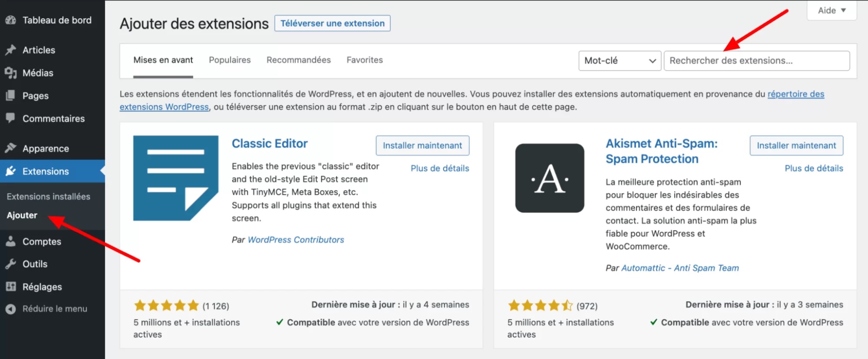
Task: Open the Réglages menu label
Action: [x=42, y=287]
